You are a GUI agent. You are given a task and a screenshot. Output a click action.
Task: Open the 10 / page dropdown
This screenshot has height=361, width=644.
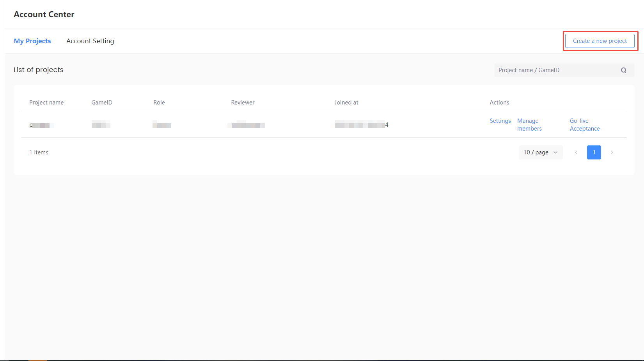(540, 152)
